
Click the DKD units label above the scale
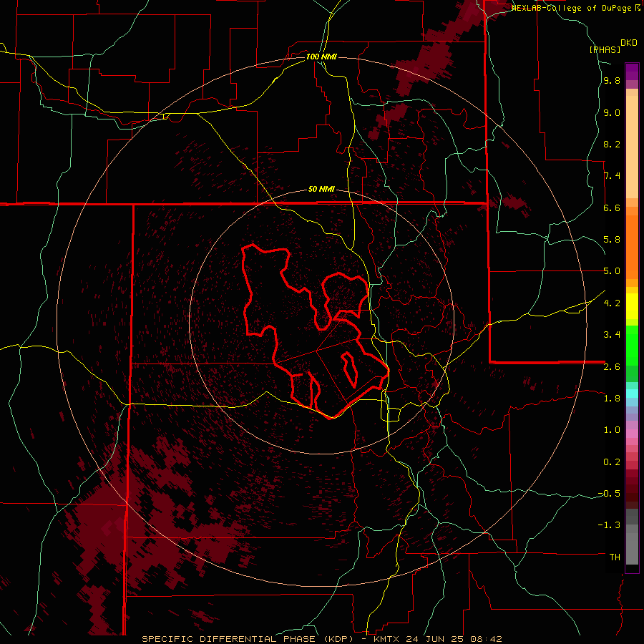pyautogui.click(x=629, y=43)
